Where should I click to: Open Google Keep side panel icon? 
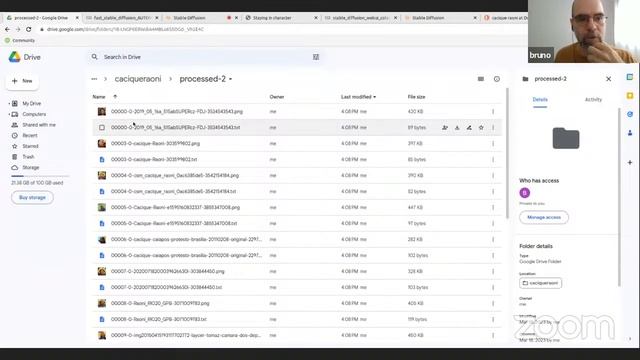(x=630, y=96)
